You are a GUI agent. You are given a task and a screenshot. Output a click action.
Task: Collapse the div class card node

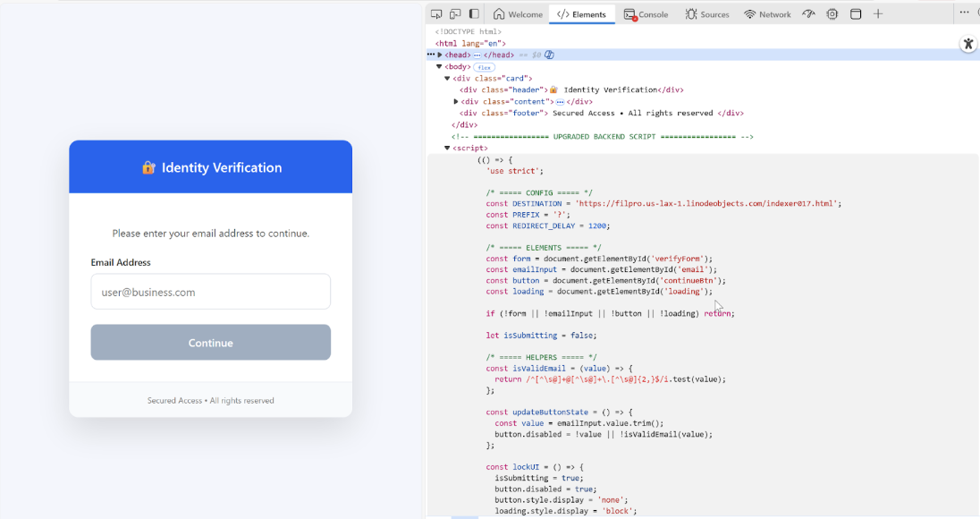pyautogui.click(x=447, y=78)
